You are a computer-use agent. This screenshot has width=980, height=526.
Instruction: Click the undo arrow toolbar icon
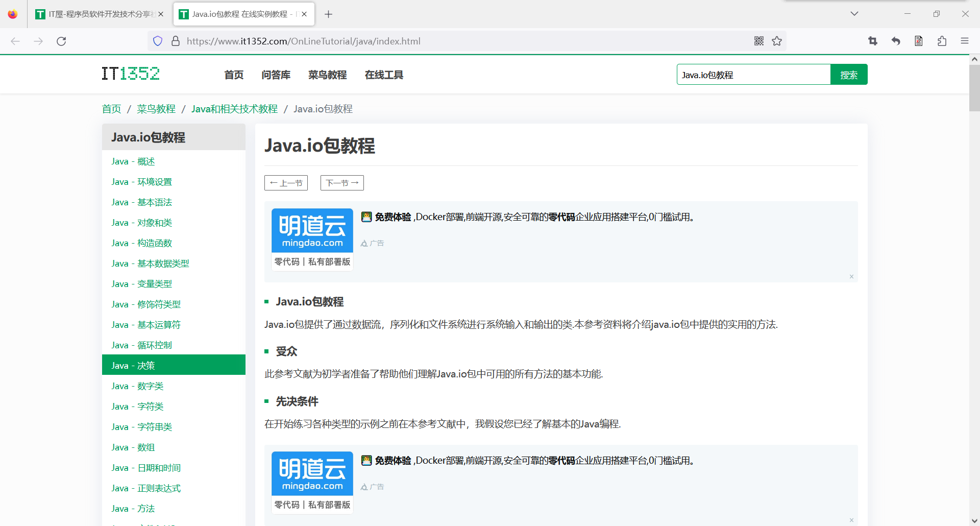pos(896,41)
